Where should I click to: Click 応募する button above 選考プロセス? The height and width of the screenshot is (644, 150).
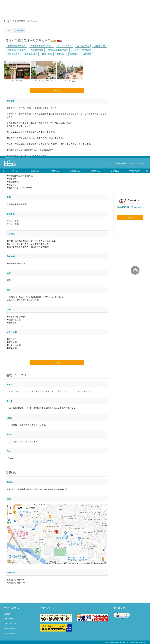click(57, 363)
